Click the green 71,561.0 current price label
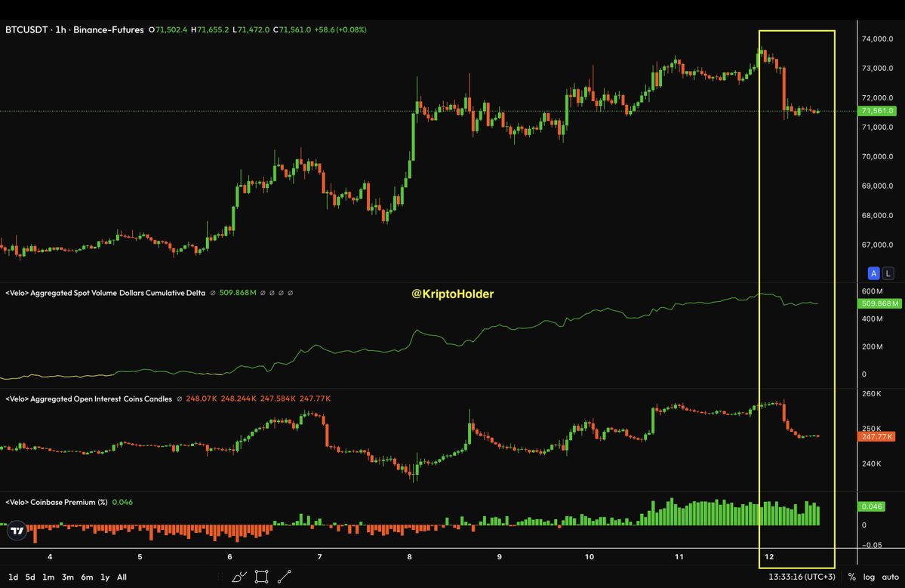 tap(877, 111)
